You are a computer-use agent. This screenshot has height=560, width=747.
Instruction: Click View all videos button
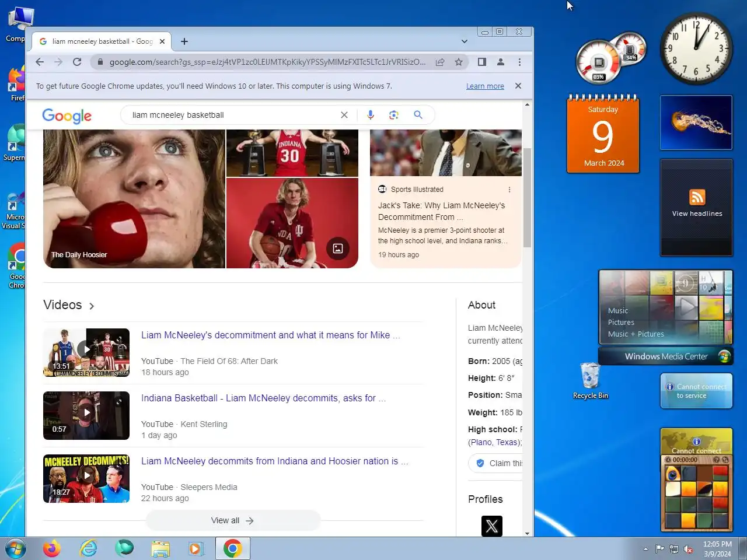point(233,520)
